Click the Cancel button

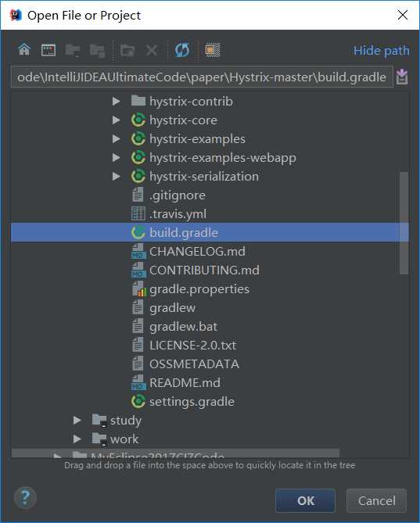pyautogui.click(x=376, y=500)
